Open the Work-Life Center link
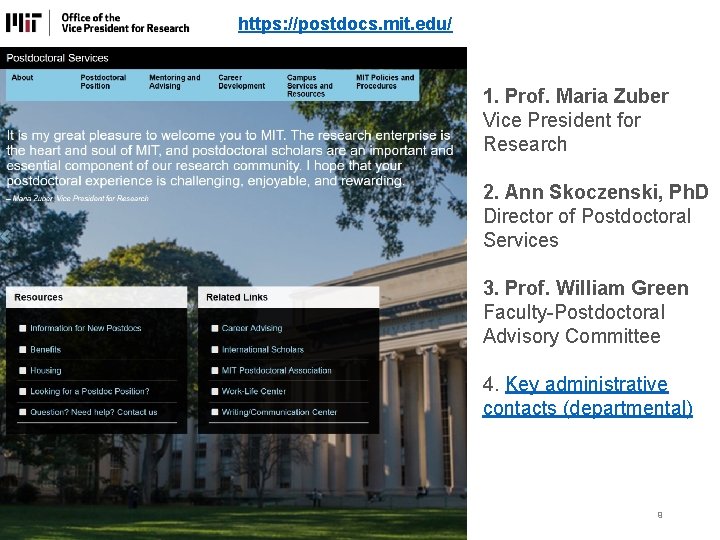 [x=253, y=391]
